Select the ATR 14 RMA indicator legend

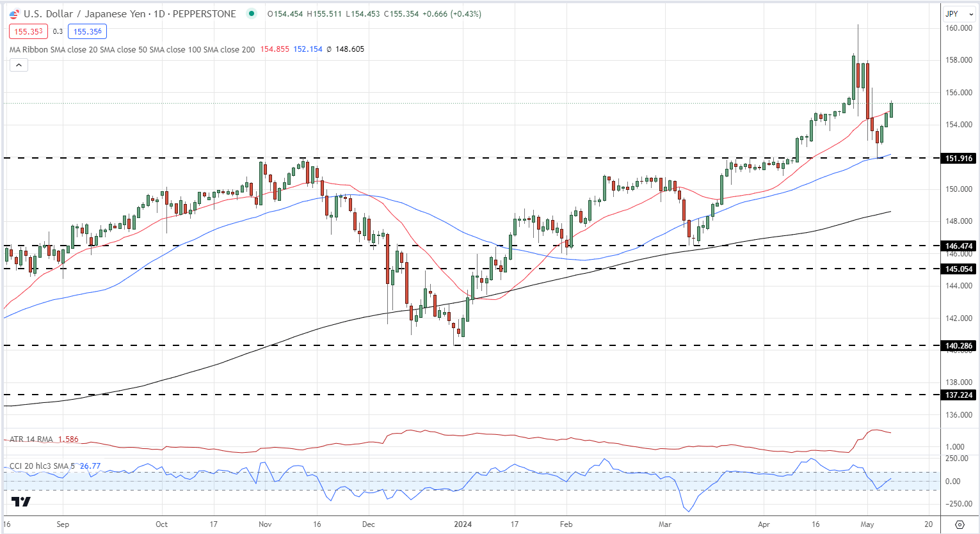pyautogui.click(x=32, y=439)
